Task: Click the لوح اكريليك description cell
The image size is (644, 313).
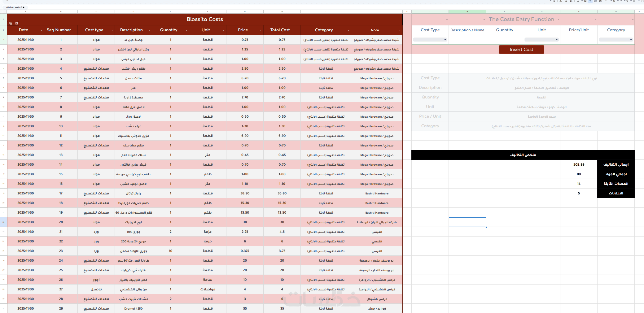Action: [x=133, y=222]
